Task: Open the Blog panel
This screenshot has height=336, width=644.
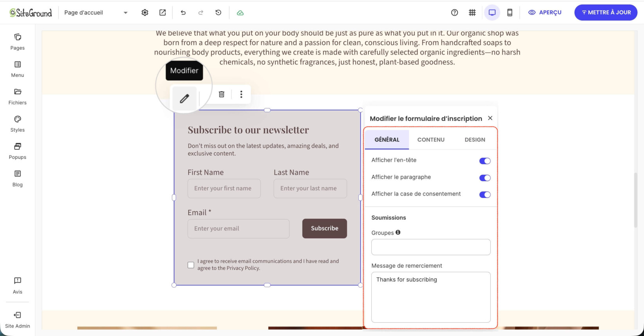Action: point(18,179)
